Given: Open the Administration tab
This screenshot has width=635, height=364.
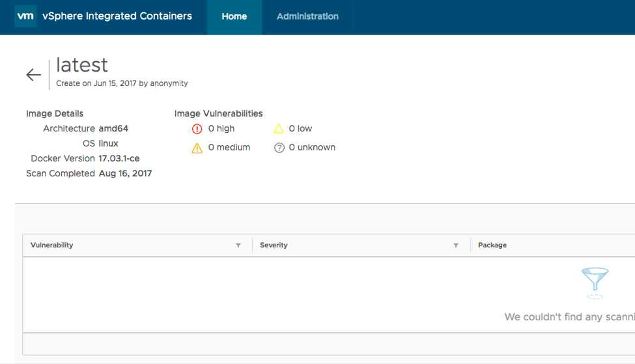Looking at the screenshot, I should click(x=307, y=16).
